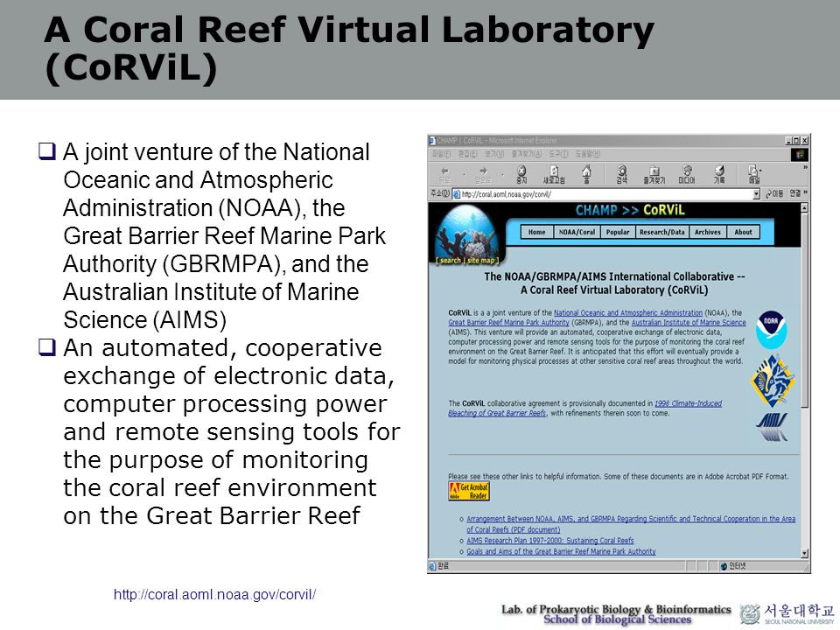Image resolution: width=840 pixels, height=630 pixels.
Task: Click the slide's coral.aoml.noaa.gov/corvil URL link
Action: [x=215, y=594]
